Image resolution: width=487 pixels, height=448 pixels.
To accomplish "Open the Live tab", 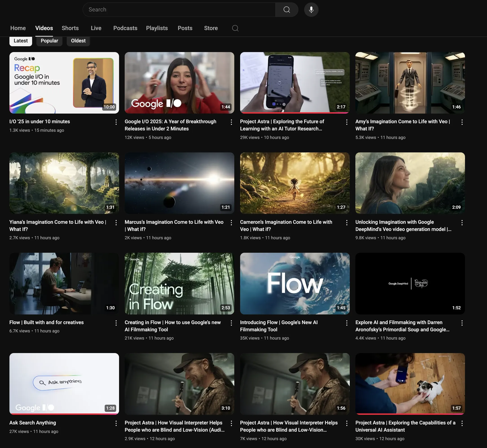I will point(96,28).
